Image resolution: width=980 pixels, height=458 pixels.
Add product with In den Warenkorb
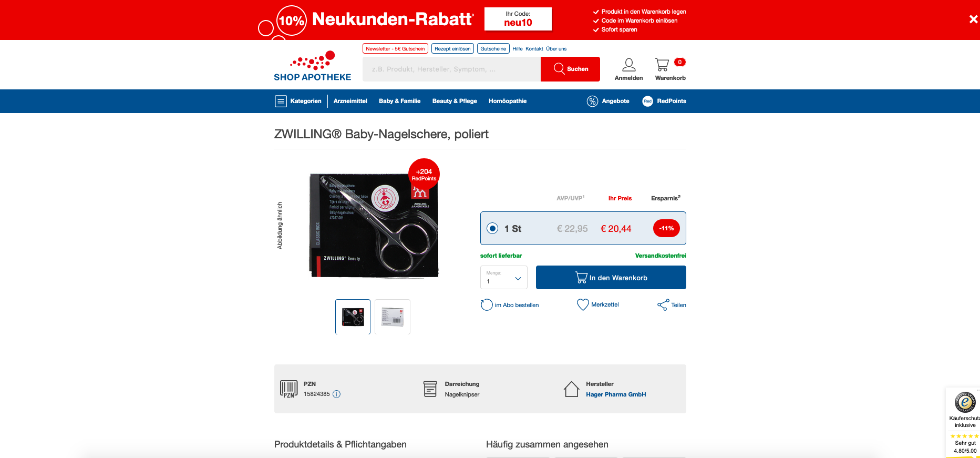pos(611,277)
